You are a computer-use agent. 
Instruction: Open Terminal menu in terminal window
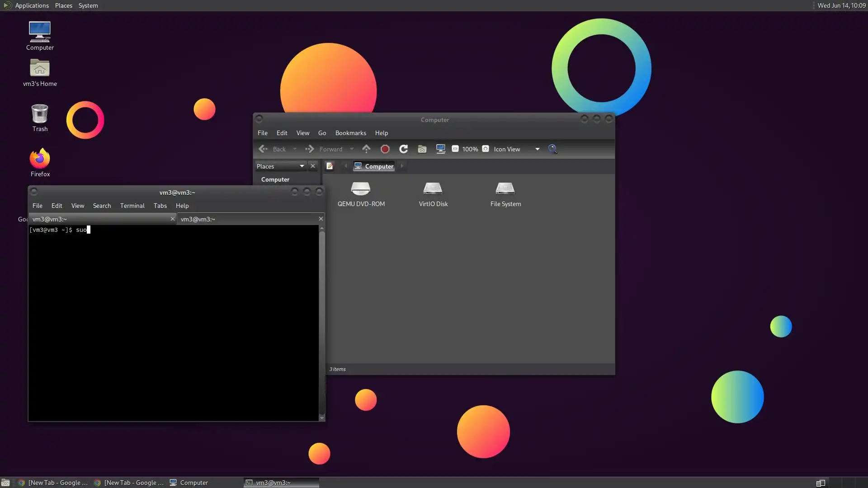tap(132, 206)
